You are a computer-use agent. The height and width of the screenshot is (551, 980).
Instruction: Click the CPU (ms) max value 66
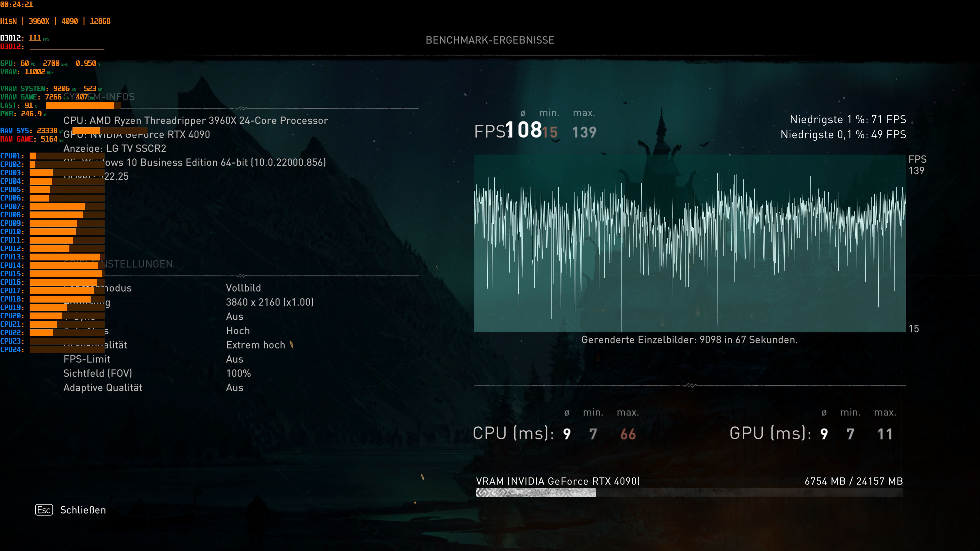point(628,434)
